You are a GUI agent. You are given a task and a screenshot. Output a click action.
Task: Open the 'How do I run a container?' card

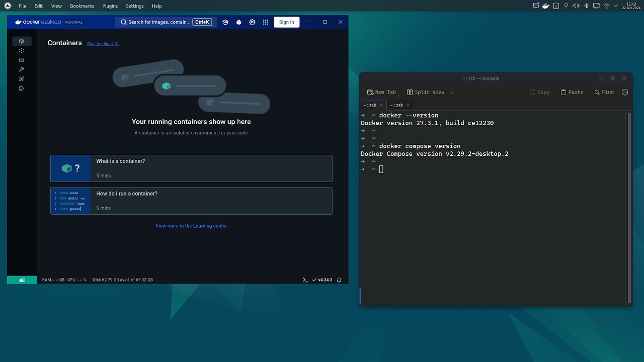[x=191, y=201]
